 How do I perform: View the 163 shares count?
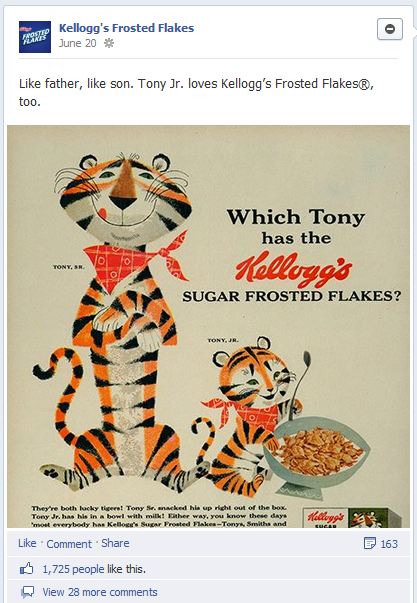click(x=389, y=544)
